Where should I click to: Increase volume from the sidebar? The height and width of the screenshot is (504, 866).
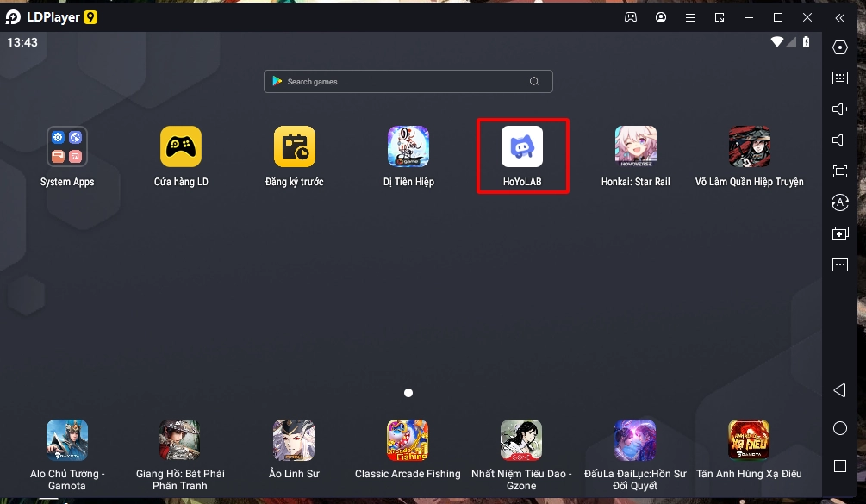point(840,109)
